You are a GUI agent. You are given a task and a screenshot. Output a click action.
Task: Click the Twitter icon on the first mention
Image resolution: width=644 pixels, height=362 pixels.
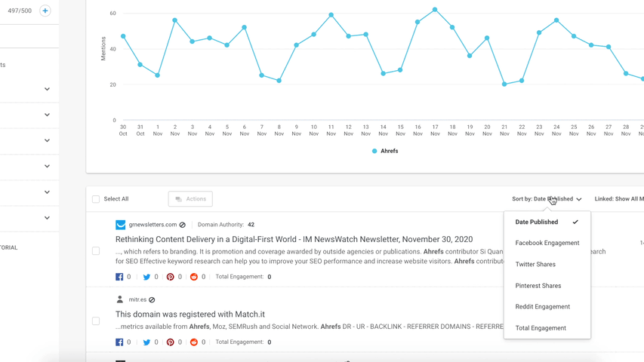point(146,277)
